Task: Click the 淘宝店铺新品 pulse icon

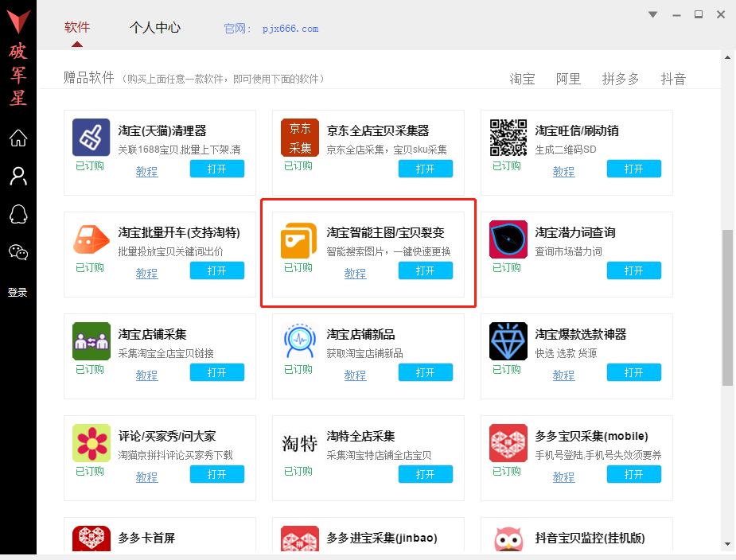Action: 300,340
